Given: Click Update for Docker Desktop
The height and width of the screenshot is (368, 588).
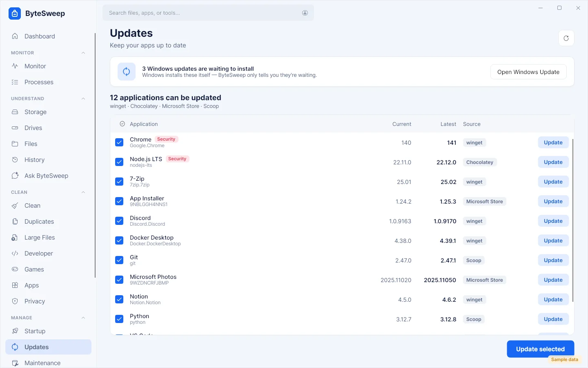Looking at the screenshot, I should coord(553,240).
